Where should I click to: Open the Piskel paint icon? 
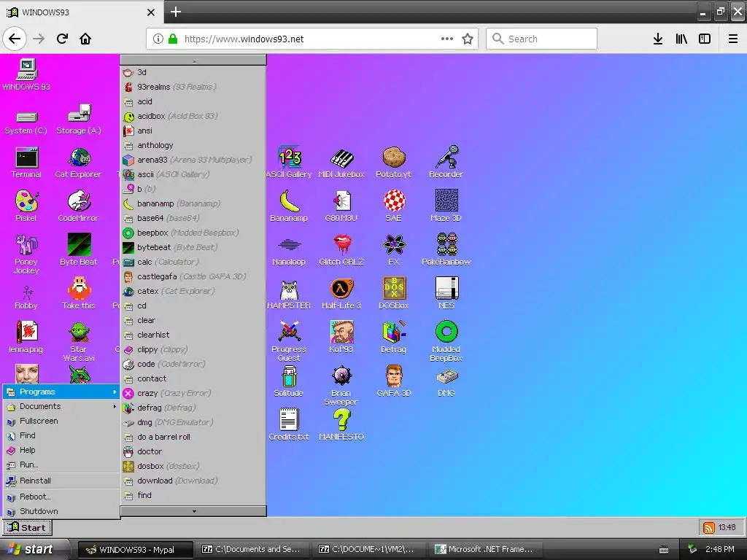[x=26, y=206]
